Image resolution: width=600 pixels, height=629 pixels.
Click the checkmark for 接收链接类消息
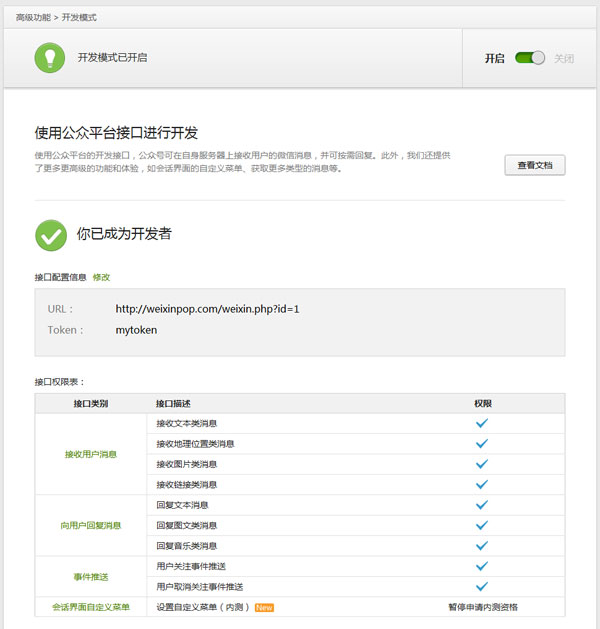(x=482, y=484)
